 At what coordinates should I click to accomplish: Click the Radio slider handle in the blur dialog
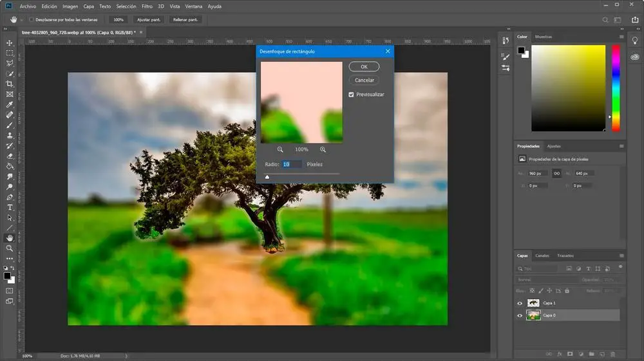pyautogui.click(x=267, y=176)
